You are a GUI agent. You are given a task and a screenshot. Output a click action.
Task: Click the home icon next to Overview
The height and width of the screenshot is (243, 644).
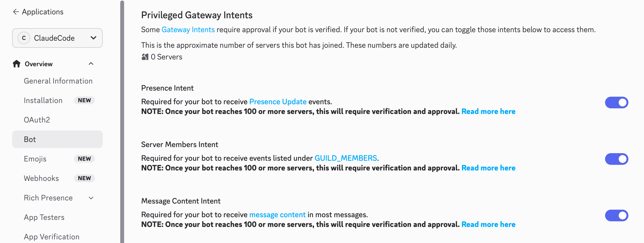(16, 64)
